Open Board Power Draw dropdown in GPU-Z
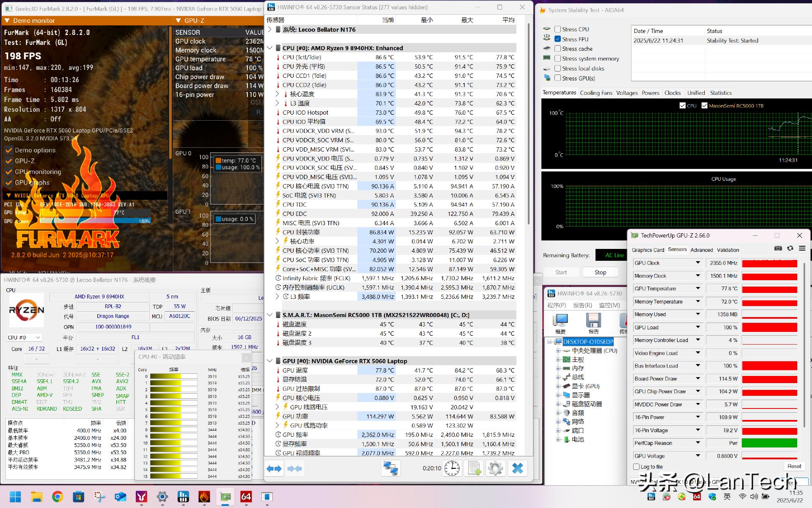The height and width of the screenshot is (508, 812). click(698, 378)
